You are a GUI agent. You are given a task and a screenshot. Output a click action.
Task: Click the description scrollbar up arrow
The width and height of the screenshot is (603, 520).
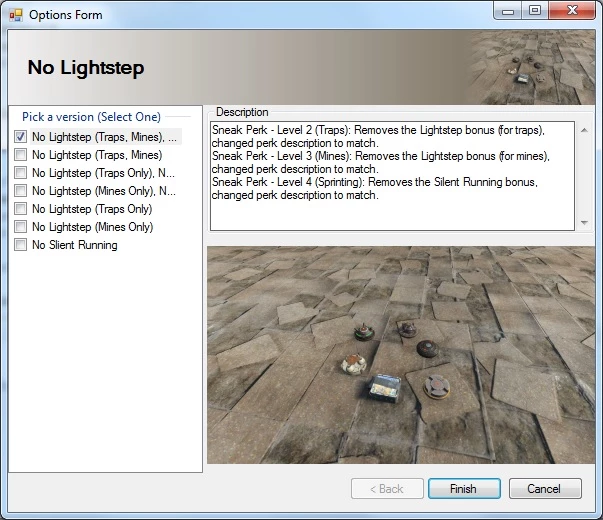[x=584, y=130]
